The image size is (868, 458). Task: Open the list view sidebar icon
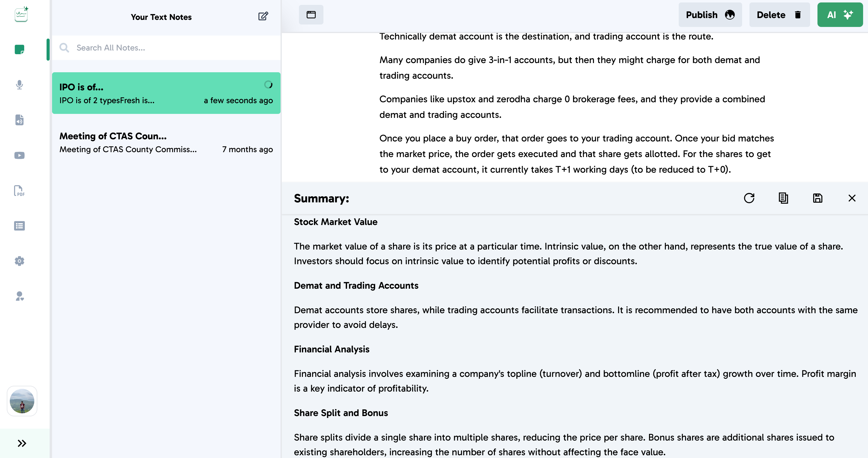[20, 226]
